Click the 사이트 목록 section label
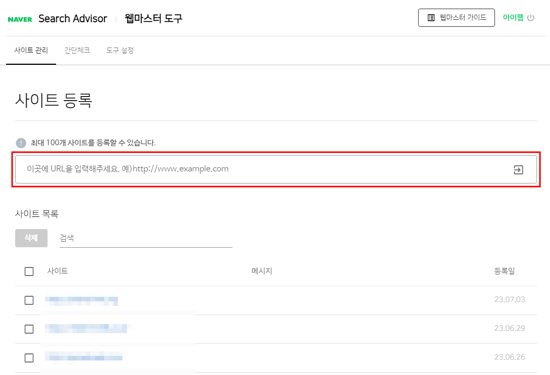The image size is (550, 375). (x=36, y=214)
